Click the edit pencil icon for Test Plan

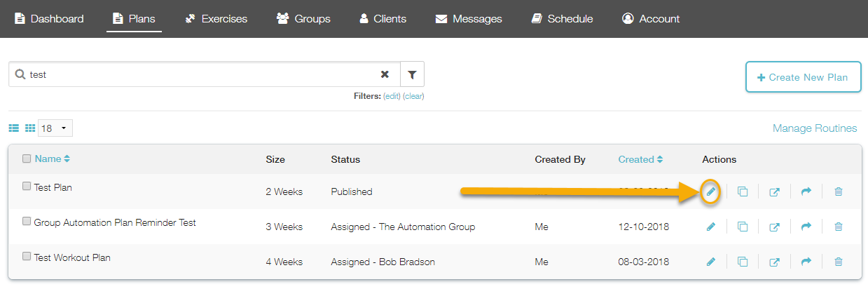710,191
